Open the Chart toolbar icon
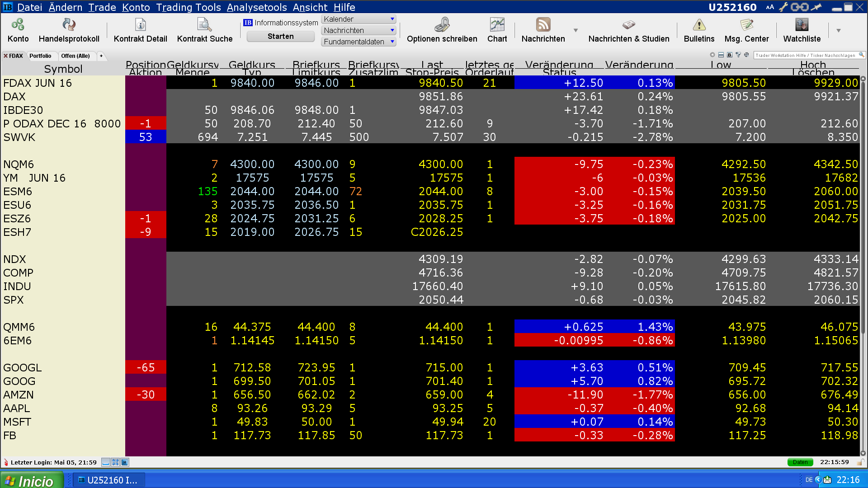 click(x=497, y=25)
